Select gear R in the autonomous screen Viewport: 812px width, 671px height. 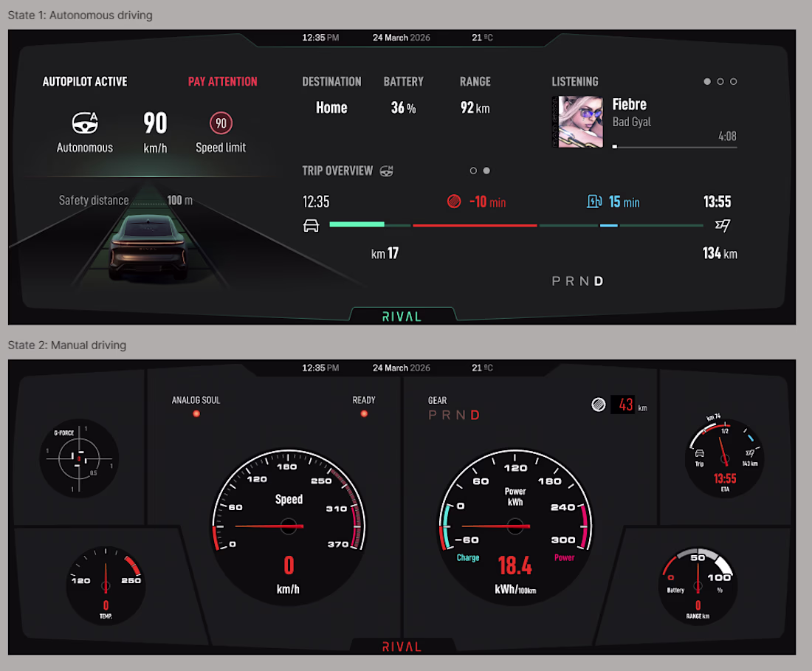570,281
